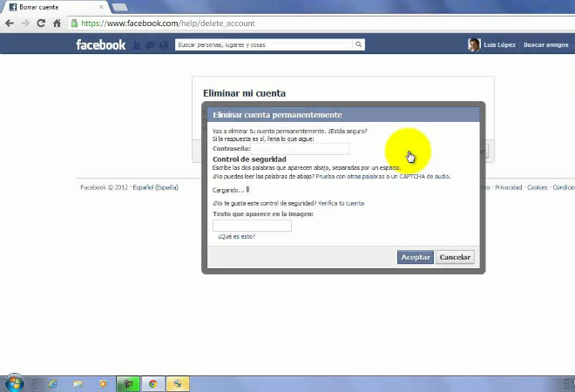Focus the captcha text input field
575x392 pixels.
252,226
